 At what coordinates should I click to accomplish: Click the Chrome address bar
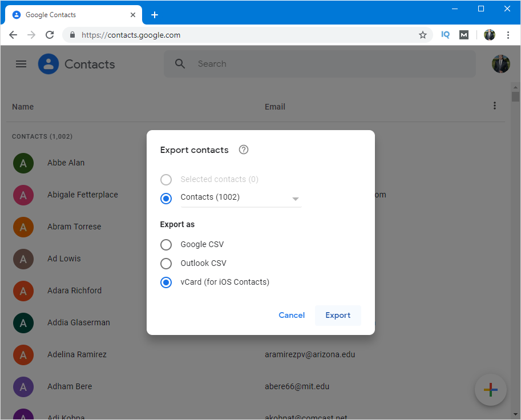245,35
